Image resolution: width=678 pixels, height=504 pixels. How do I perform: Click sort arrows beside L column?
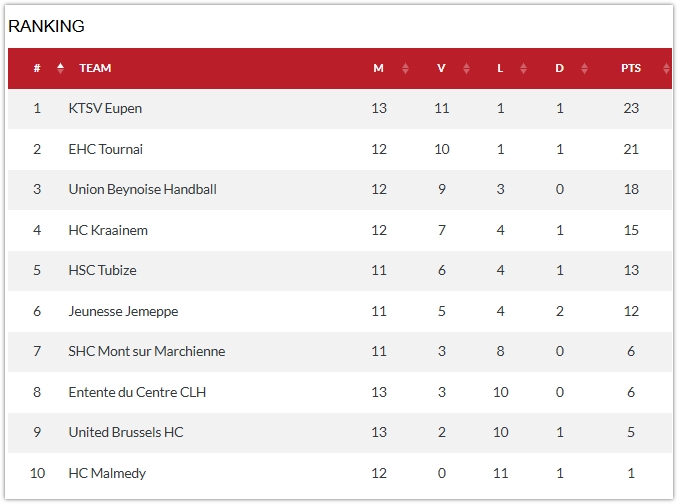(523, 69)
